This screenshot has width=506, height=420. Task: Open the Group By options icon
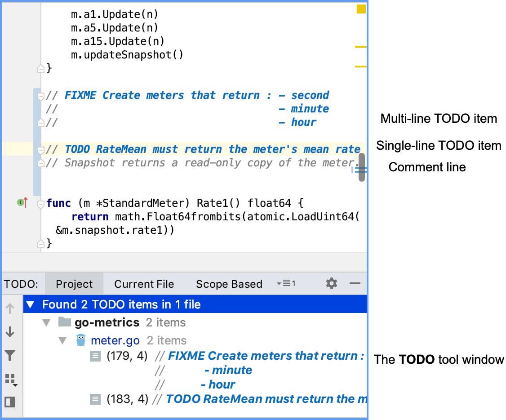(x=11, y=380)
